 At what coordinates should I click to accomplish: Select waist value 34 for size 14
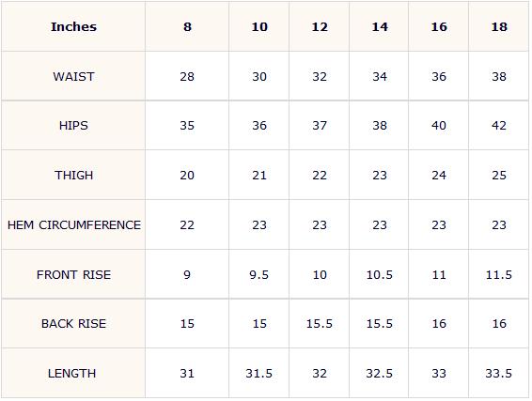point(380,77)
